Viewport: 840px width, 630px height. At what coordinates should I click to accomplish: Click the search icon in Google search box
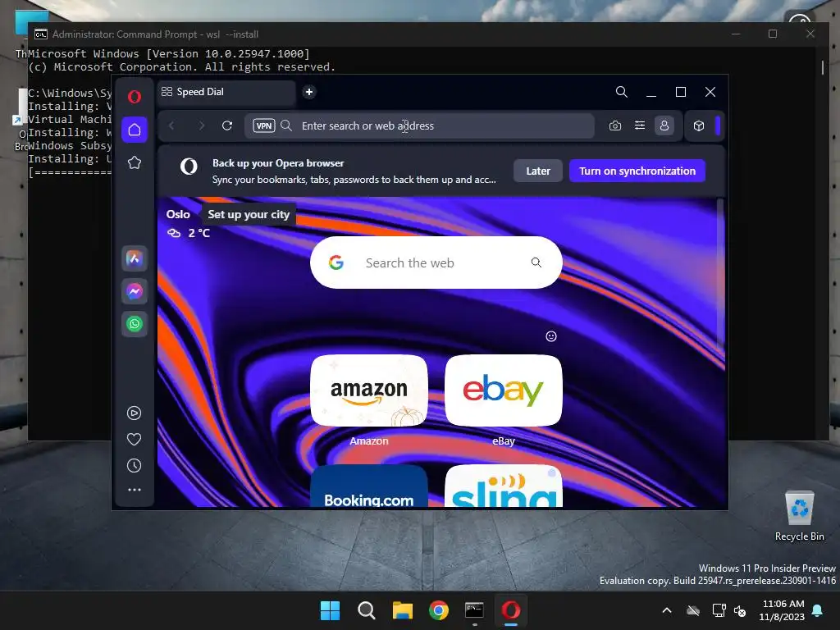[x=536, y=262]
